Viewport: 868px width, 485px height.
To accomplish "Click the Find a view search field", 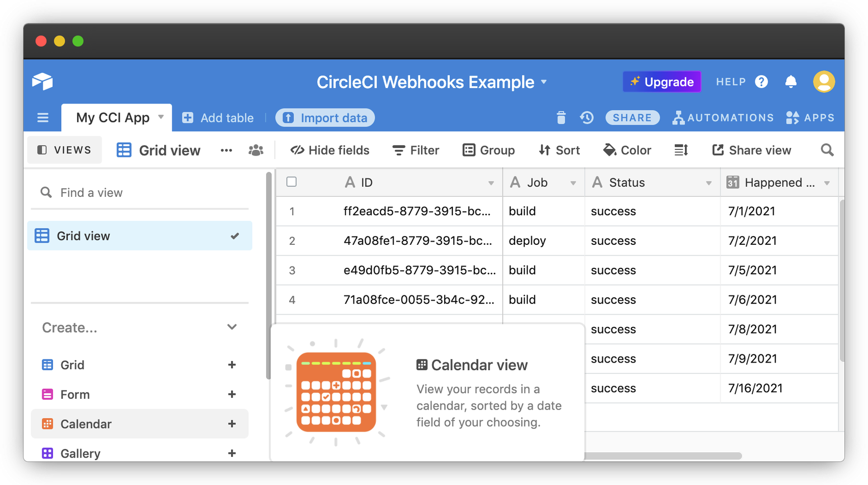I will (x=140, y=193).
